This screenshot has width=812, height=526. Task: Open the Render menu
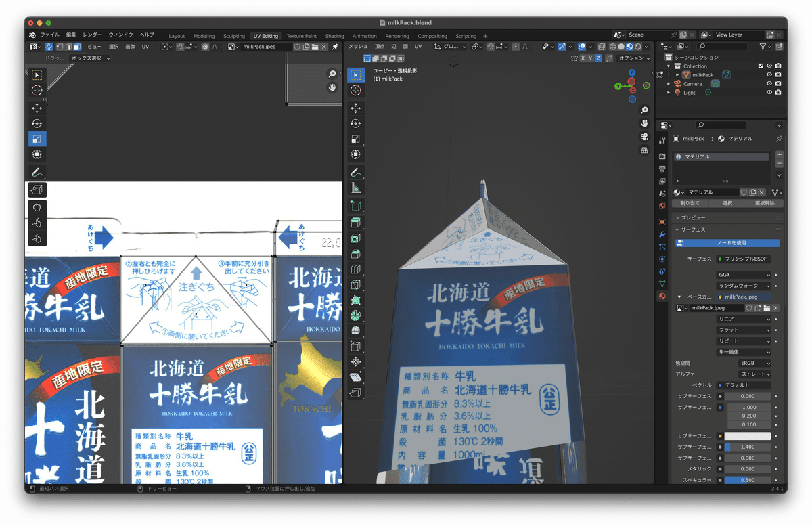(92, 35)
